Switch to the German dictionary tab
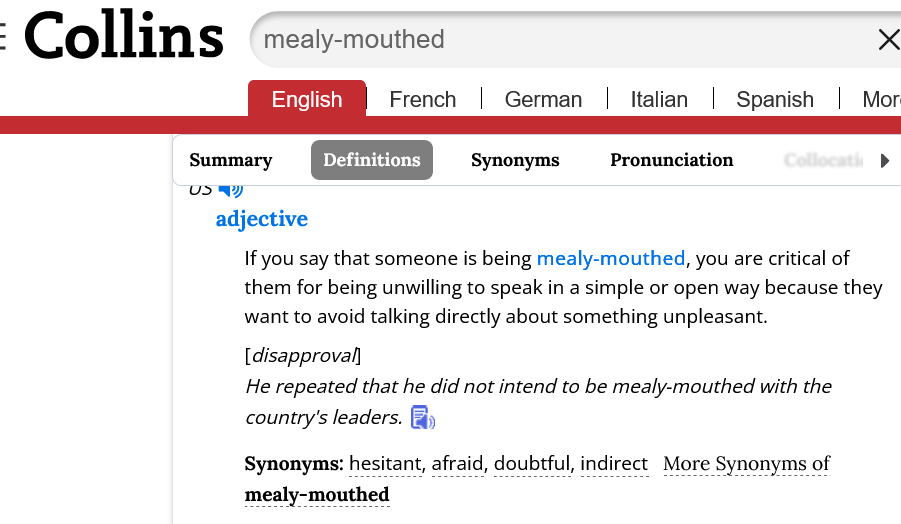This screenshot has height=524, width=901. click(x=543, y=99)
